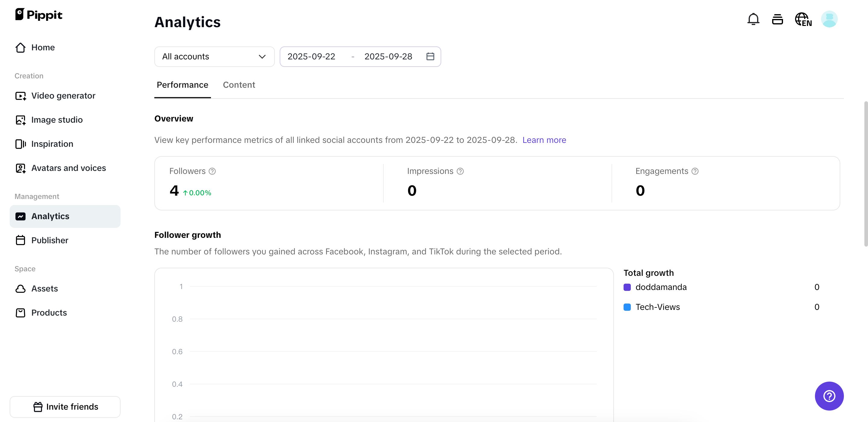
Task: Open the Learn more link
Action: pos(544,140)
